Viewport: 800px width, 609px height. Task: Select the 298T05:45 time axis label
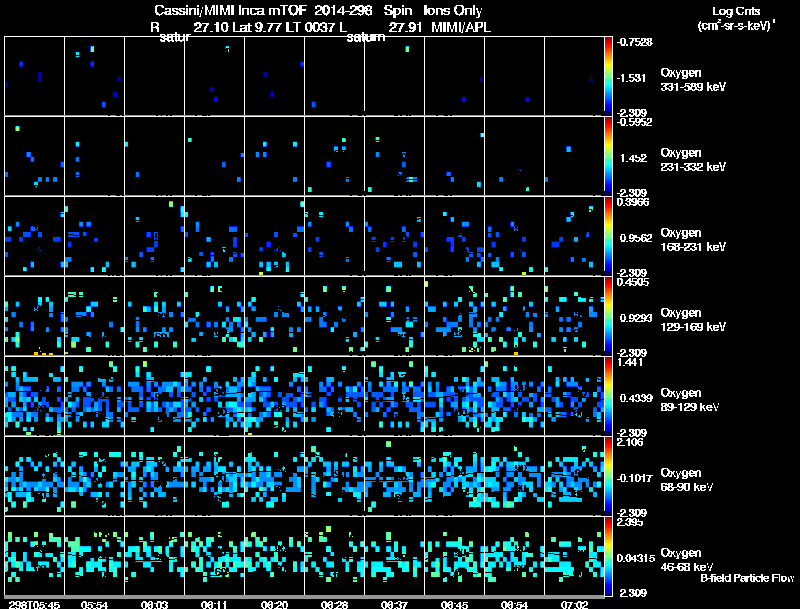[x=36, y=604]
